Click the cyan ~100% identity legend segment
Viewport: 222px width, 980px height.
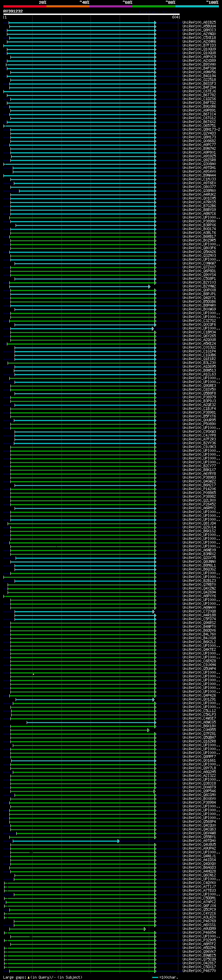197,6
